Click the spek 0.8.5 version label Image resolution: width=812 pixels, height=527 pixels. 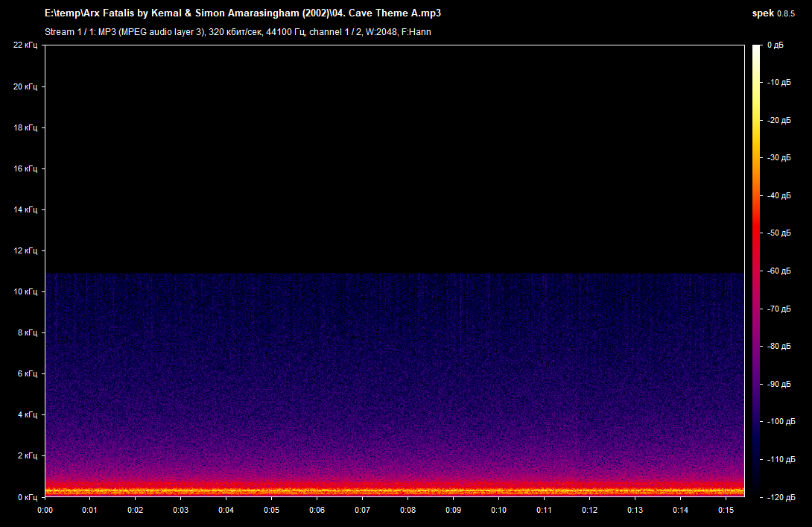pos(773,13)
